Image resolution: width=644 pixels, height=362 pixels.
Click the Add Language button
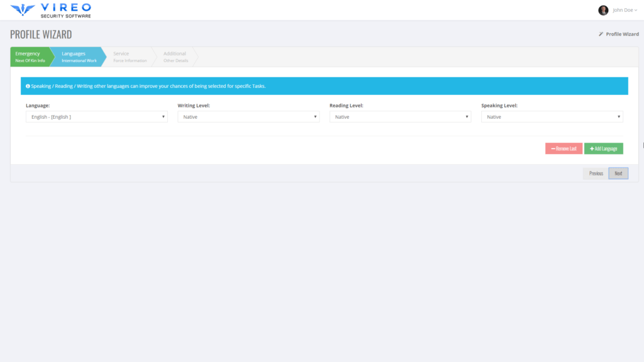pos(603,148)
